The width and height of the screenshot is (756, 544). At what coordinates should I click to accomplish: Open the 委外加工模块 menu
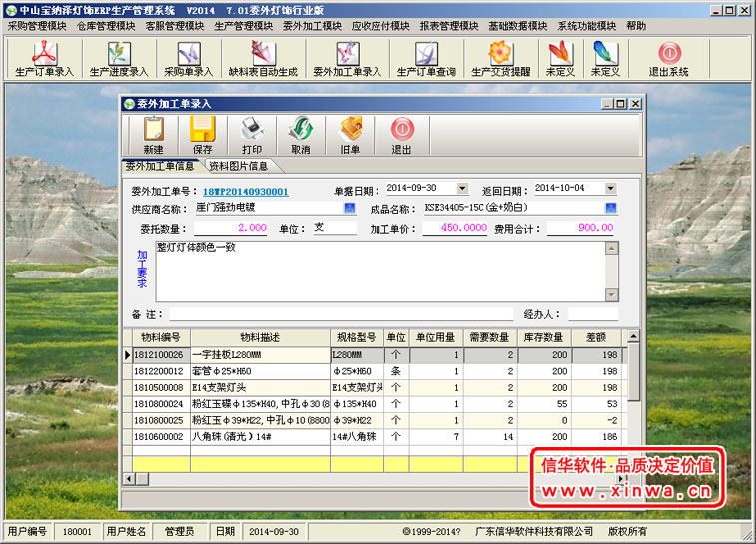(312, 25)
